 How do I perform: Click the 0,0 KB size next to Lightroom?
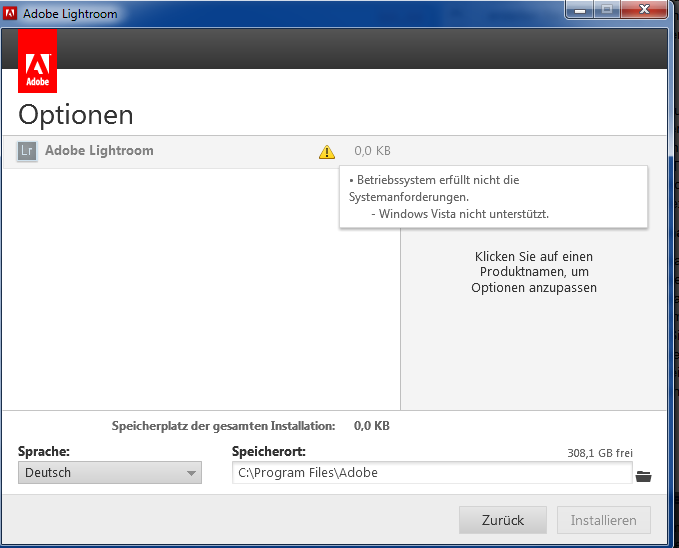pyautogui.click(x=372, y=151)
